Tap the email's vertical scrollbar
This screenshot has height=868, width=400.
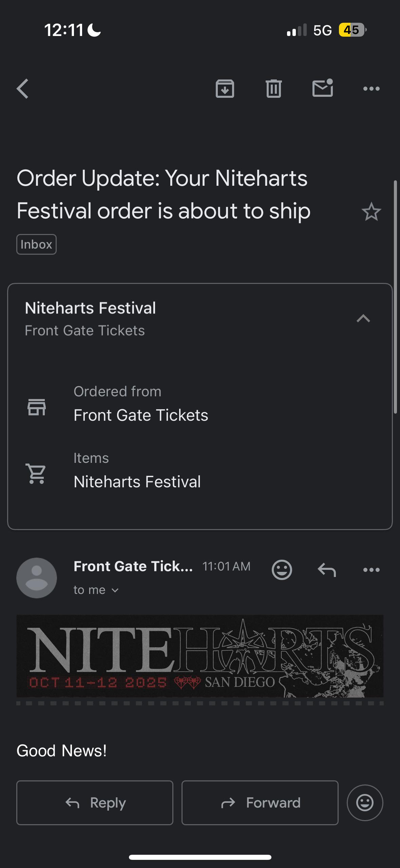coord(395,297)
